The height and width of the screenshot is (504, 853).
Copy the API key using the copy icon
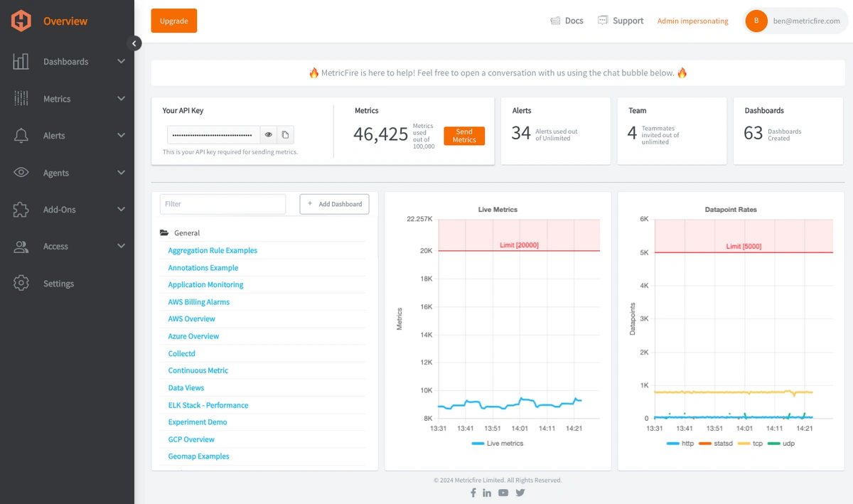[x=285, y=134]
